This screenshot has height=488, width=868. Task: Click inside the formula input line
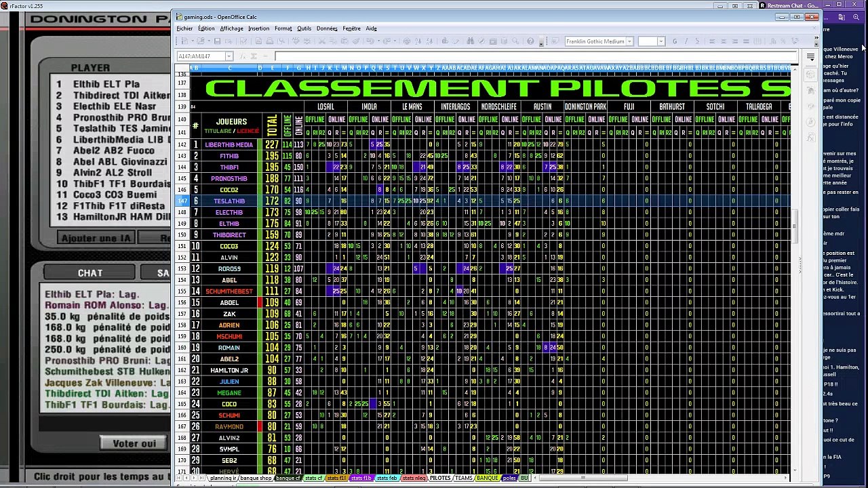[x=534, y=56]
